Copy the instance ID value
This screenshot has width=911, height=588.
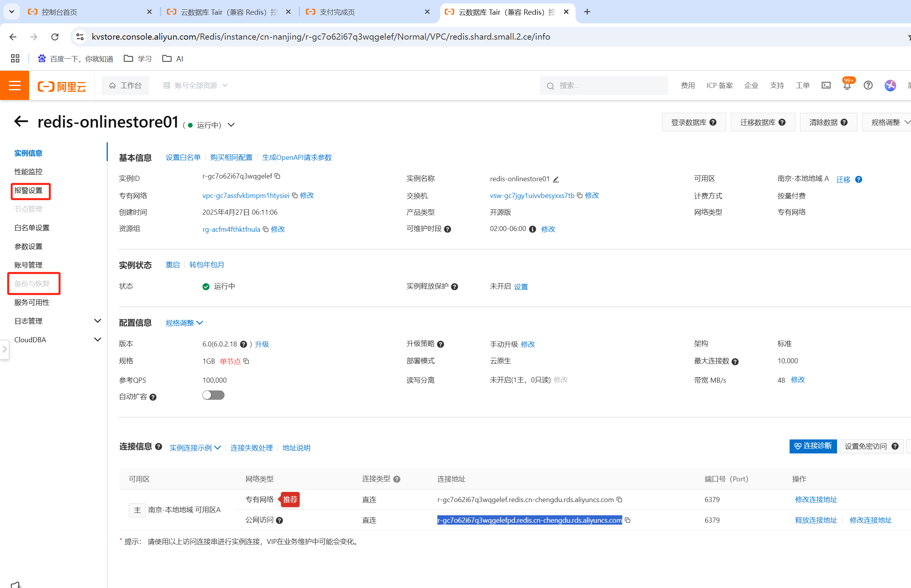click(277, 176)
